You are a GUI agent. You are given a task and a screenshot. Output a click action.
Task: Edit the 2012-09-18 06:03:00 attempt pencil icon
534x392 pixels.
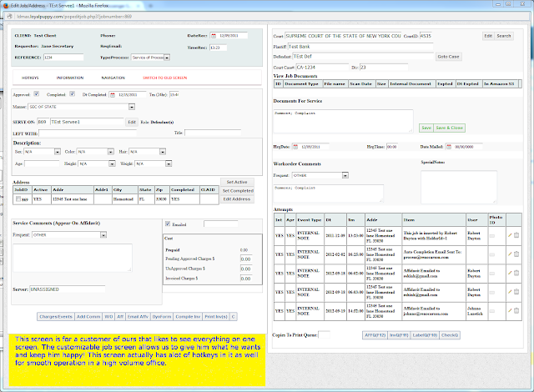tap(510, 292)
